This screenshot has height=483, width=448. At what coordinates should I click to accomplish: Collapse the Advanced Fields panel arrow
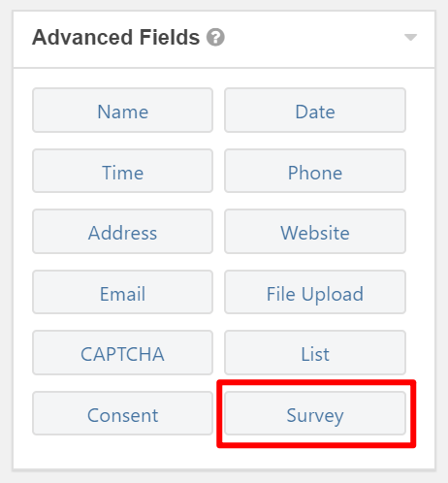click(x=410, y=37)
